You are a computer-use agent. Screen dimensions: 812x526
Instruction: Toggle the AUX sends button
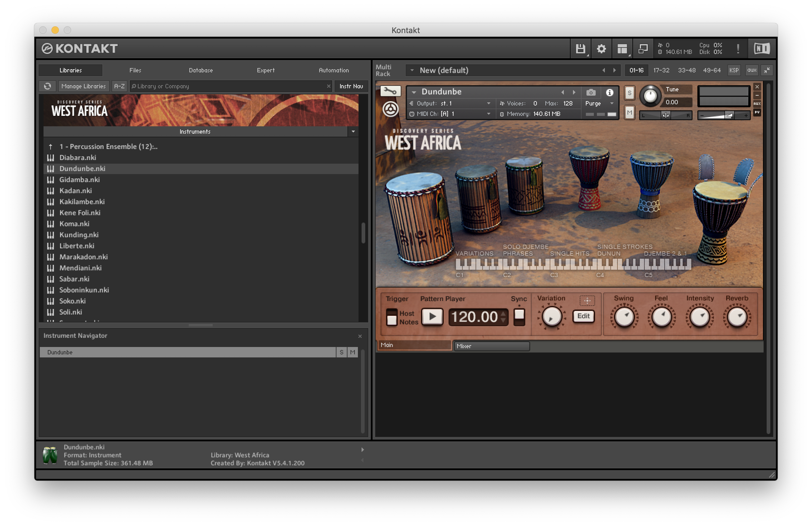[757, 104]
